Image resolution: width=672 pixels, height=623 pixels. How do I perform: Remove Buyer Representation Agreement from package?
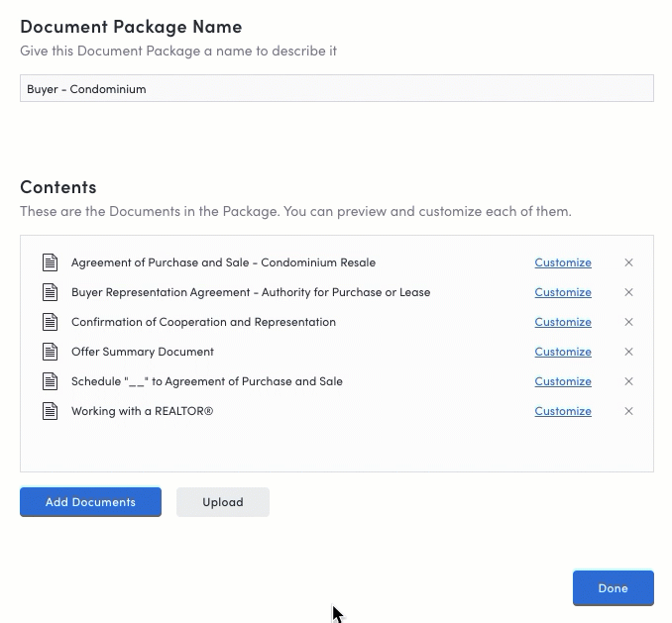coord(628,292)
